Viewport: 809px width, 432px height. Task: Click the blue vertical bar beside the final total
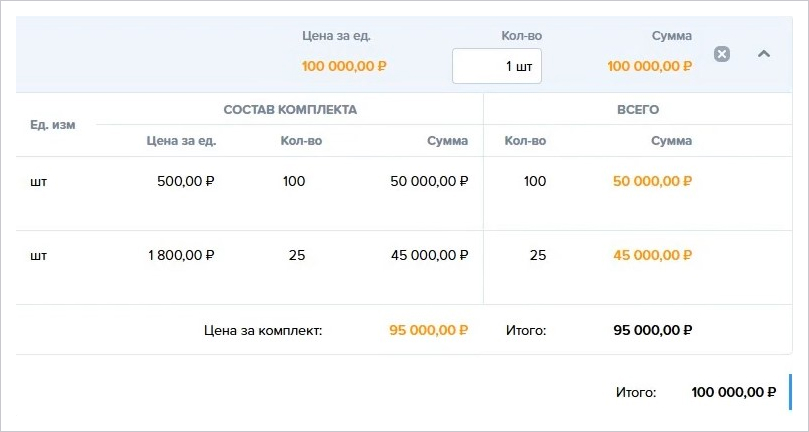(x=790, y=392)
